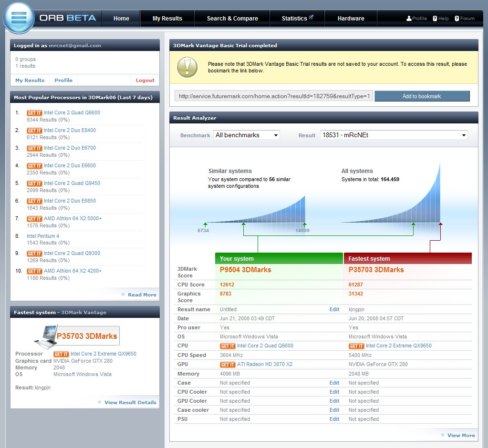Click Edit link in PSU row

point(334,419)
